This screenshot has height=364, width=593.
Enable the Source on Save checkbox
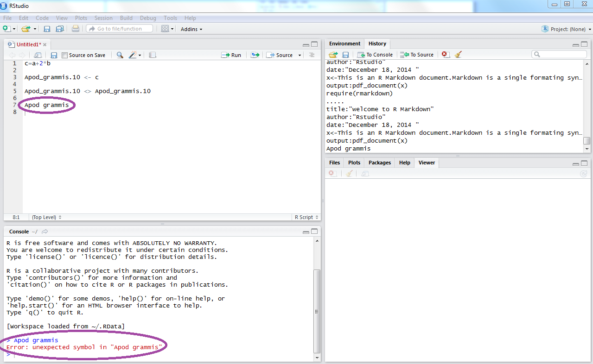pos(64,55)
